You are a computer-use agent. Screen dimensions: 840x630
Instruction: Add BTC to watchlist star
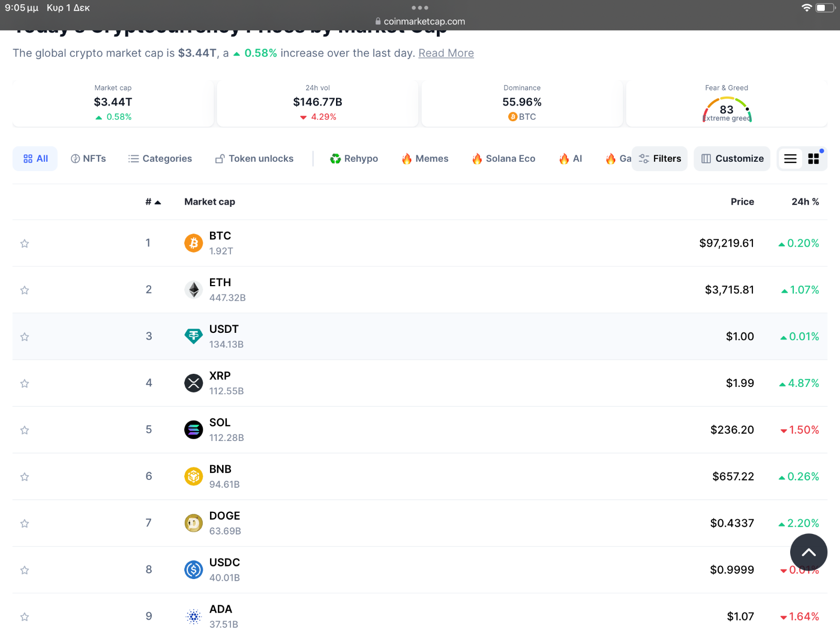(x=25, y=244)
